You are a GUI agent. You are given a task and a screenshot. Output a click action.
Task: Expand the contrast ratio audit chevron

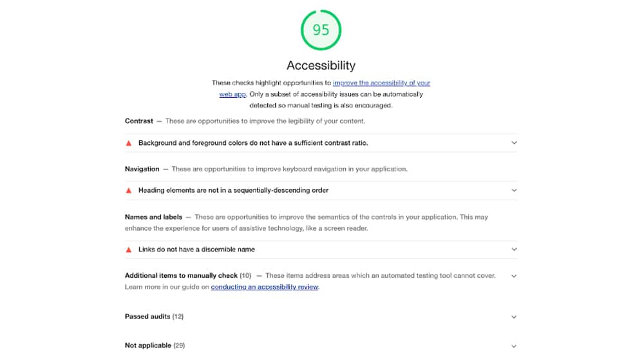click(x=514, y=142)
